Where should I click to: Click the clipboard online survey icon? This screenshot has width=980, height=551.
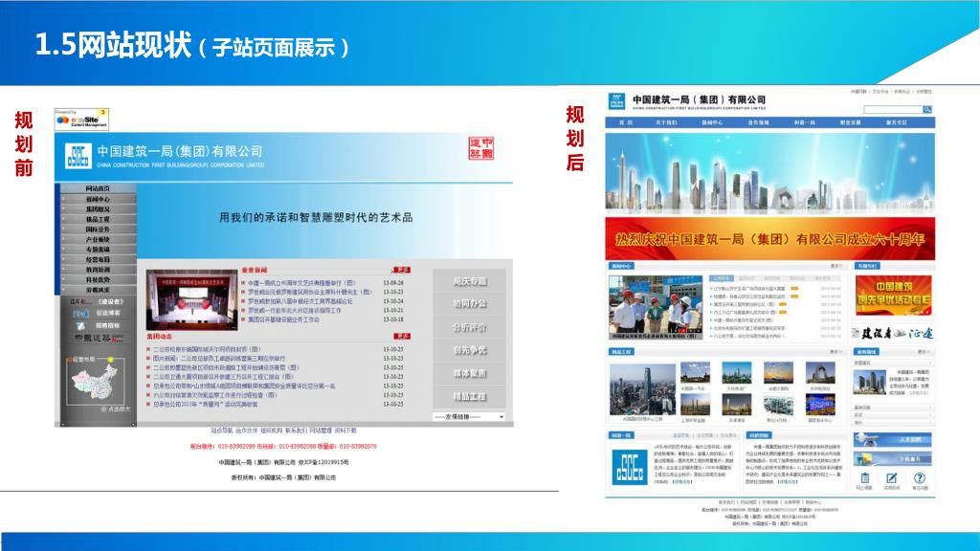click(864, 478)
